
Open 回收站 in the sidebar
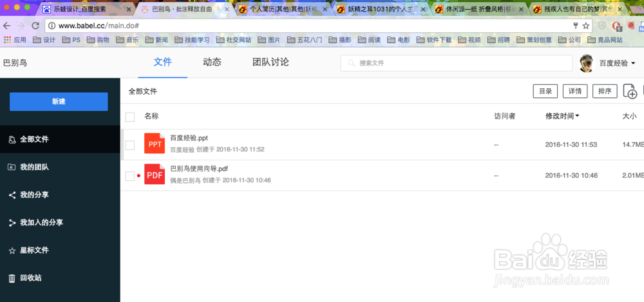(60, 278)
